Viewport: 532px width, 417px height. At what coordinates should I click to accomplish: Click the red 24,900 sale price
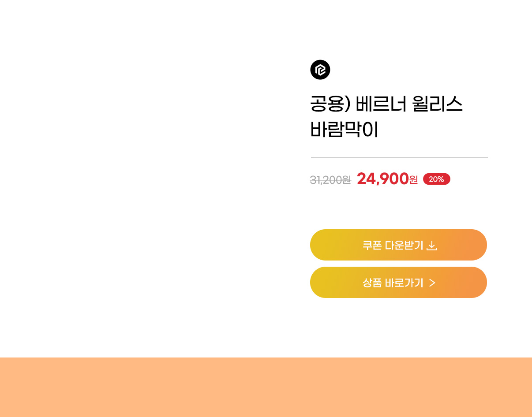coord(383,179)
